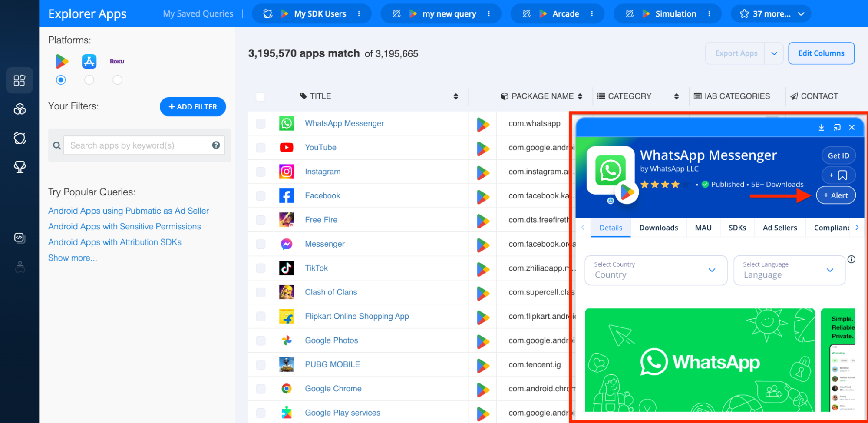Viewport: 868px width, 423px height.
Task: Switch to the SDKs tab
Action: click(x=737, y=228)
